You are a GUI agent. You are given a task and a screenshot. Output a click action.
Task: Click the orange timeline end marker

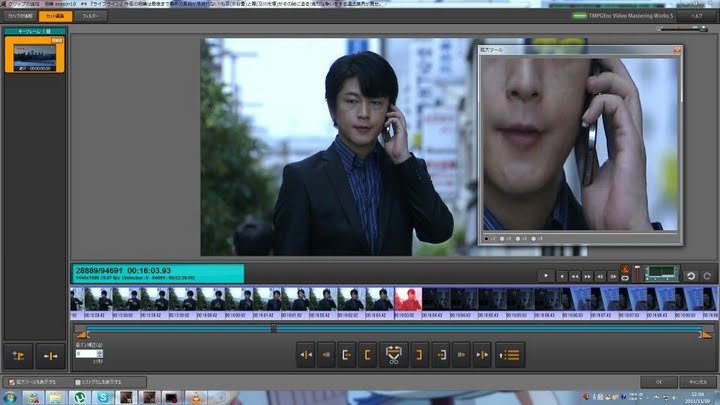[706, 334]
